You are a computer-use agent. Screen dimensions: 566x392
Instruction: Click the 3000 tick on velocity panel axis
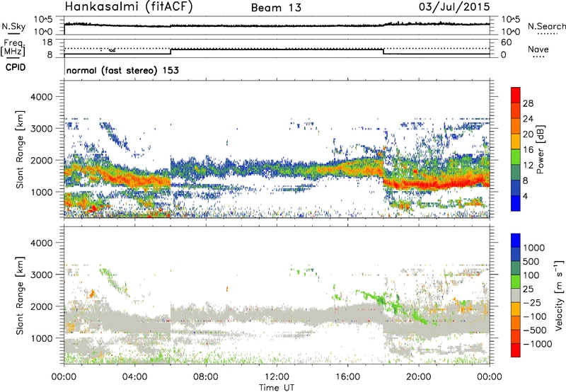coord(41,275)
